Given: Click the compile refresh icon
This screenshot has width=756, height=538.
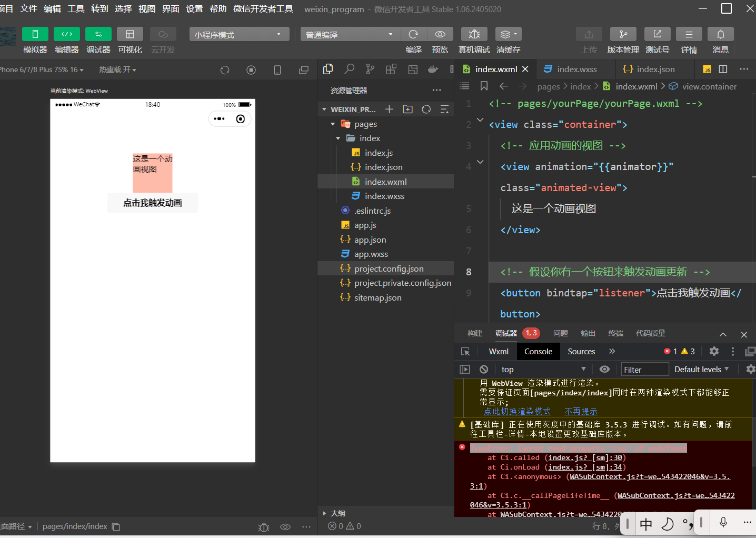Looking at the screenshot, I should [414, 34].
